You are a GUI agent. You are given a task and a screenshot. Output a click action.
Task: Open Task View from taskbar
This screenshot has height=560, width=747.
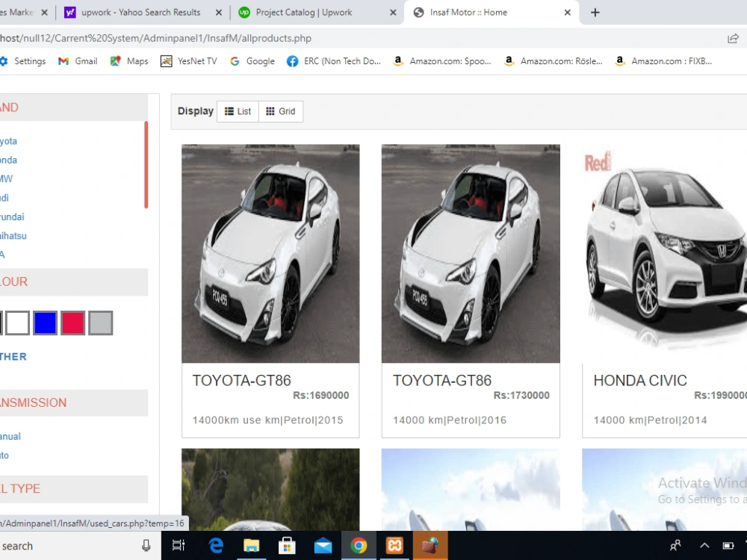[179, 546]
